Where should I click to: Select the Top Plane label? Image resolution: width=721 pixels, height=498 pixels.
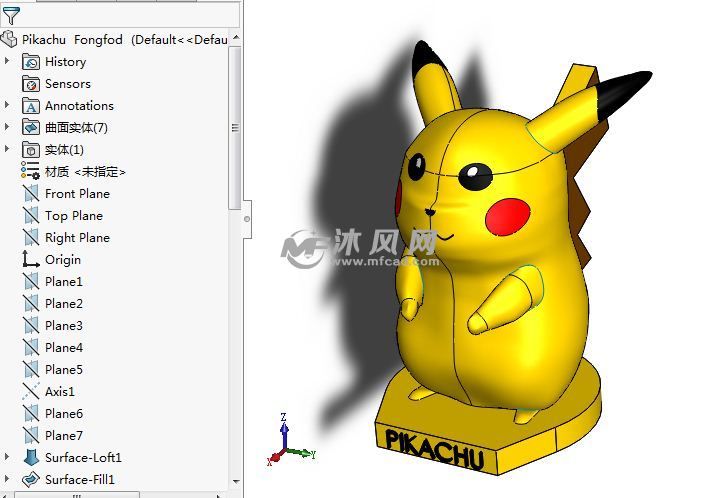(74, 216)
